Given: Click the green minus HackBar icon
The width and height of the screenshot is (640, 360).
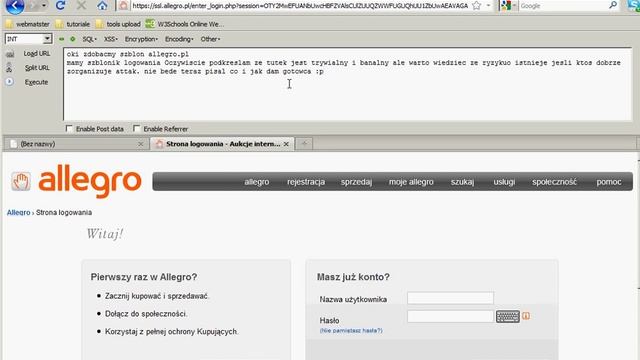Looking at the screenshot, I should tap(61, 39).
